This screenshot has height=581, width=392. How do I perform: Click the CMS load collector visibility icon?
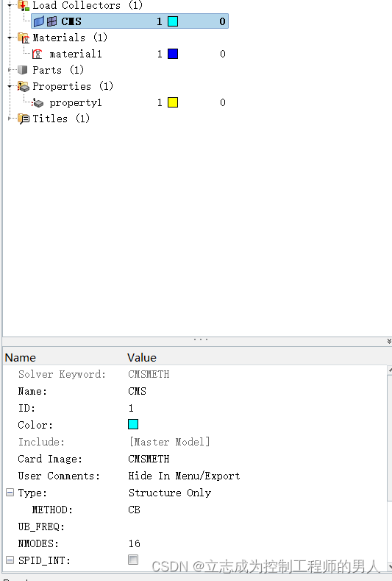[x=39, y=21]
